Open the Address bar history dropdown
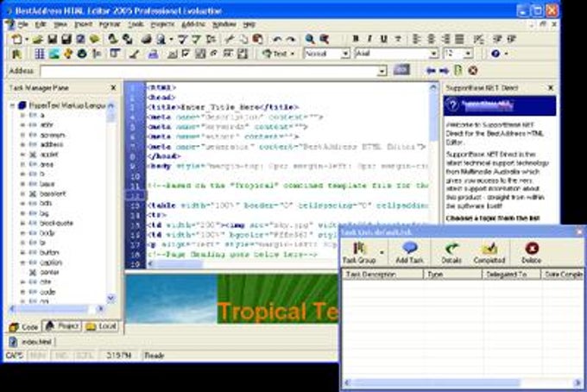Viewport: 587px width, 392px height. 382,71
